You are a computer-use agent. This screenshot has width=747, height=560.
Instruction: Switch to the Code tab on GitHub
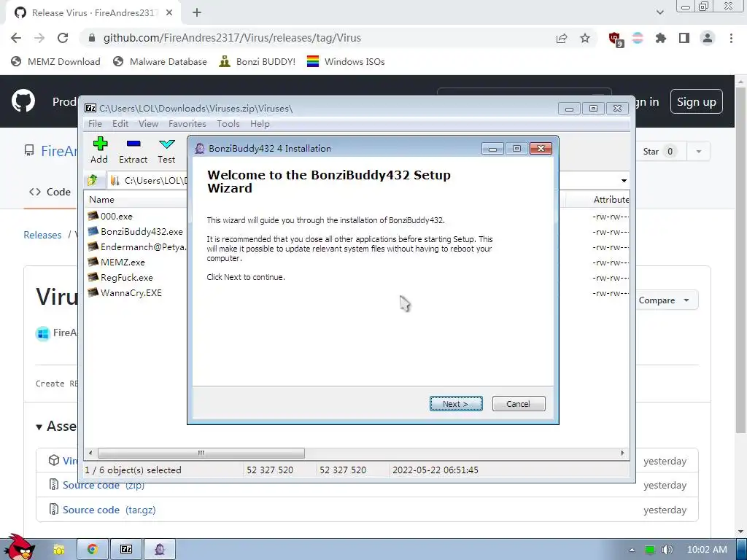coord(50,192)
